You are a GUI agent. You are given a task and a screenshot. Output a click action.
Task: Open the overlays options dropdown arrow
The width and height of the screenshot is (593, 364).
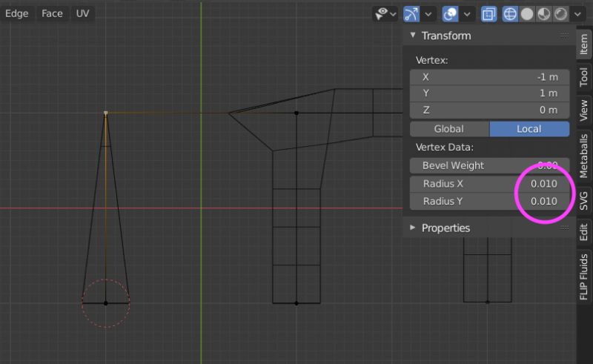pos(467,14)
